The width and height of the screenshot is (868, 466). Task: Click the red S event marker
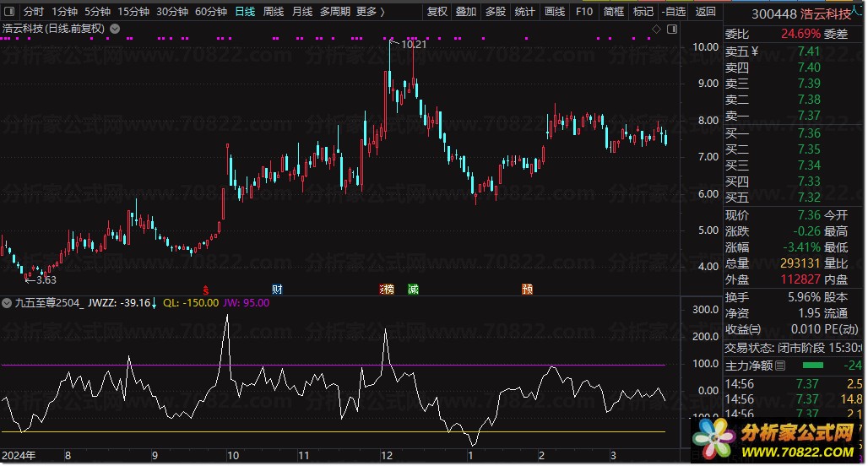click(205, 289)
